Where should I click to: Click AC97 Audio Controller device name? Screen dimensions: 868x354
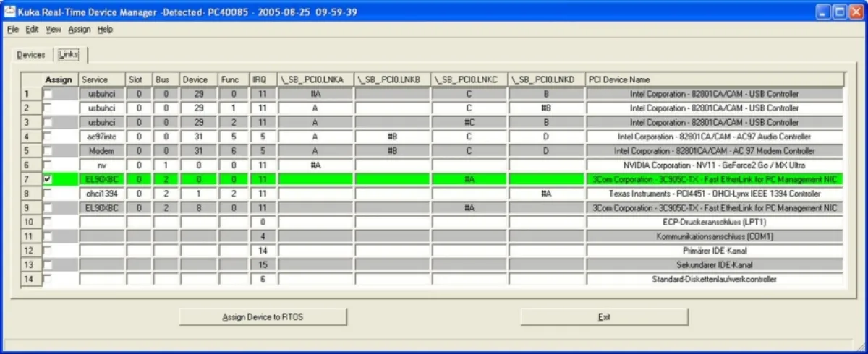coord(715,137)
